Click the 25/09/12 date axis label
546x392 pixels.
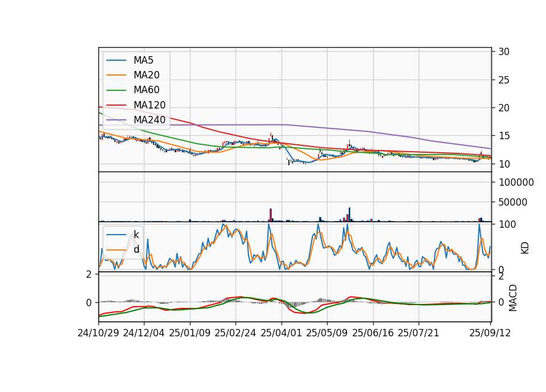490,333
